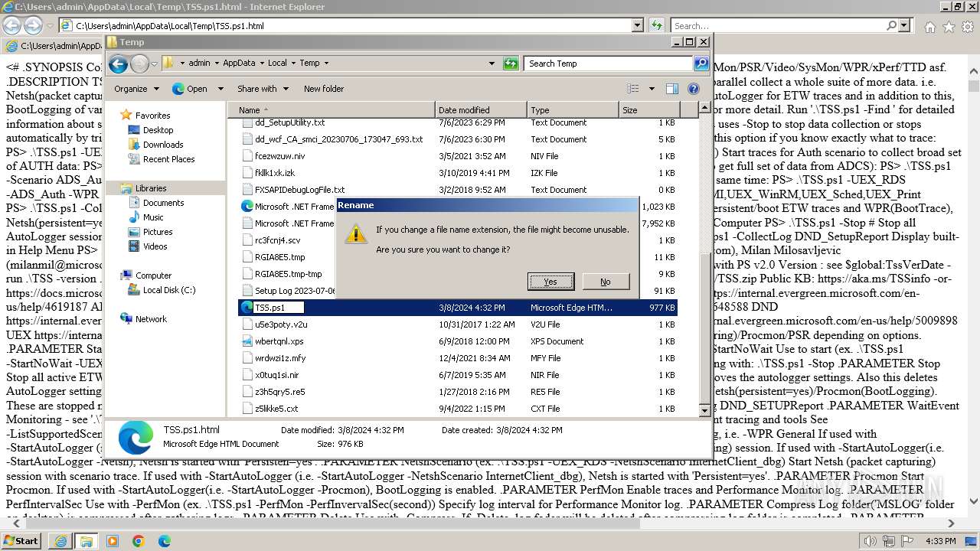
Task: Click Internet Explorer address bar
Action: (x=352, y=25)
